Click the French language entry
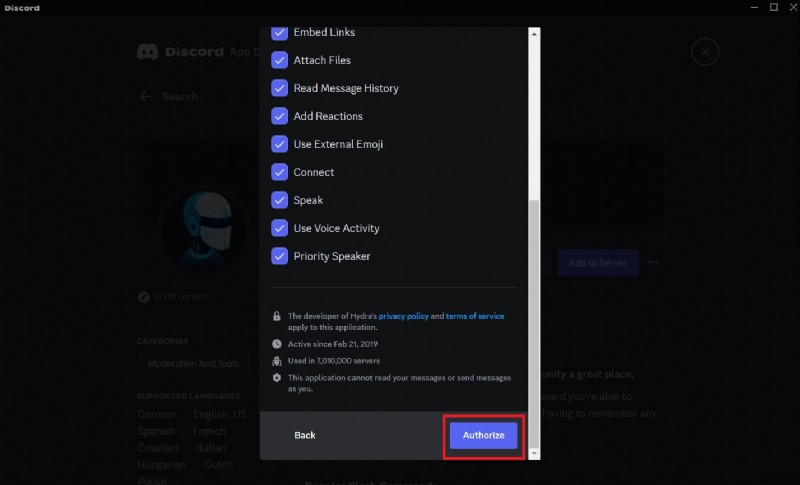This screenshot has width=800, height=485. [209, 431]
